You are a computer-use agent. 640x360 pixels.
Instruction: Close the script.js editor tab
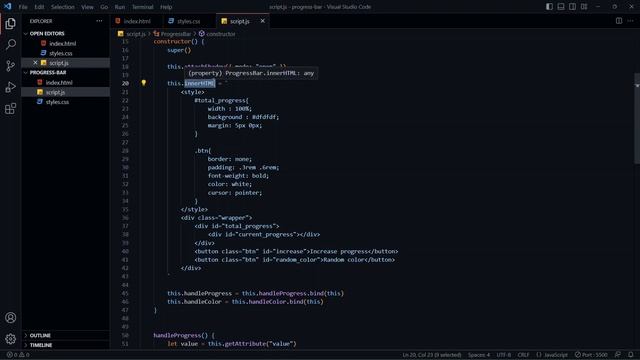(262, 21)
